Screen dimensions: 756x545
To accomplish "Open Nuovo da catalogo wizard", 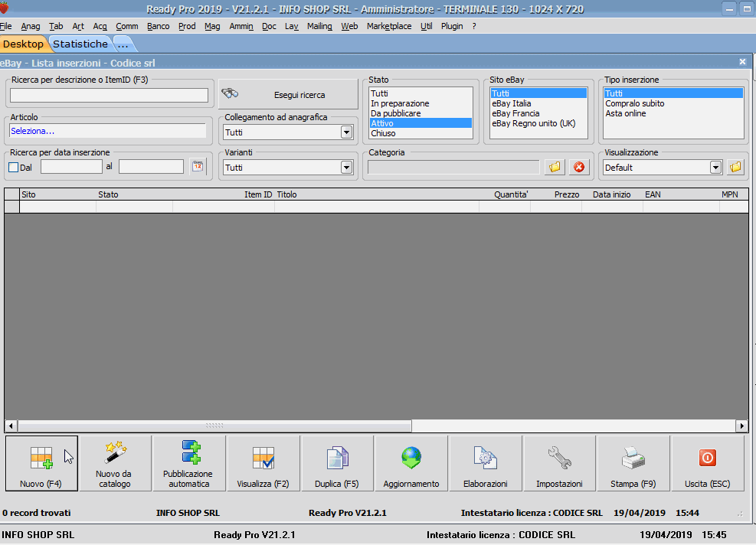I will (114, 463).
